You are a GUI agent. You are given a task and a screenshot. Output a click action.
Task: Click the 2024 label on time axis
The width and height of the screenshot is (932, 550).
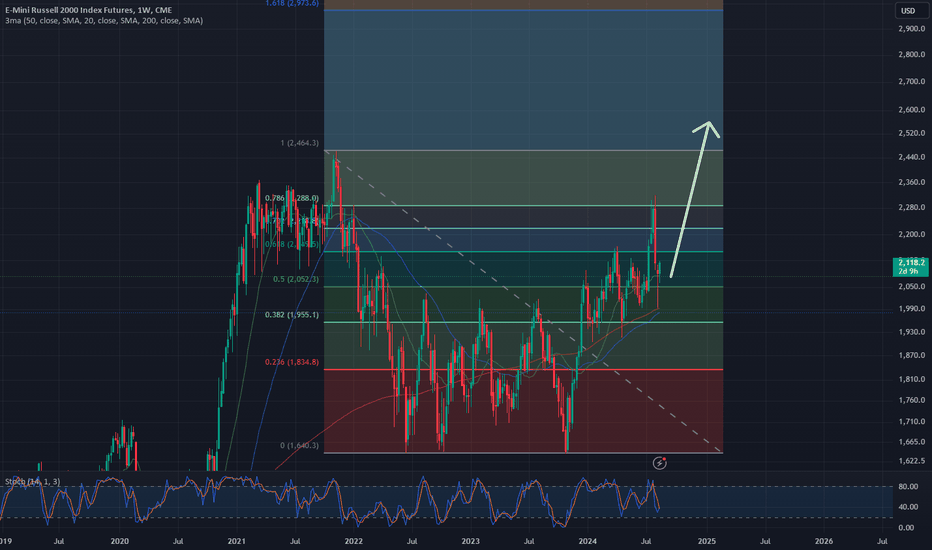[x=588, y=541]
